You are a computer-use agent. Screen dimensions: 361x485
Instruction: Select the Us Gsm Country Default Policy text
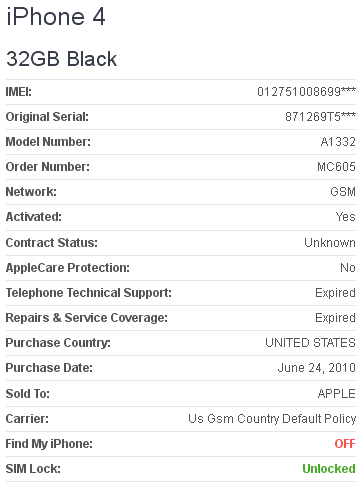click(272, 419)
